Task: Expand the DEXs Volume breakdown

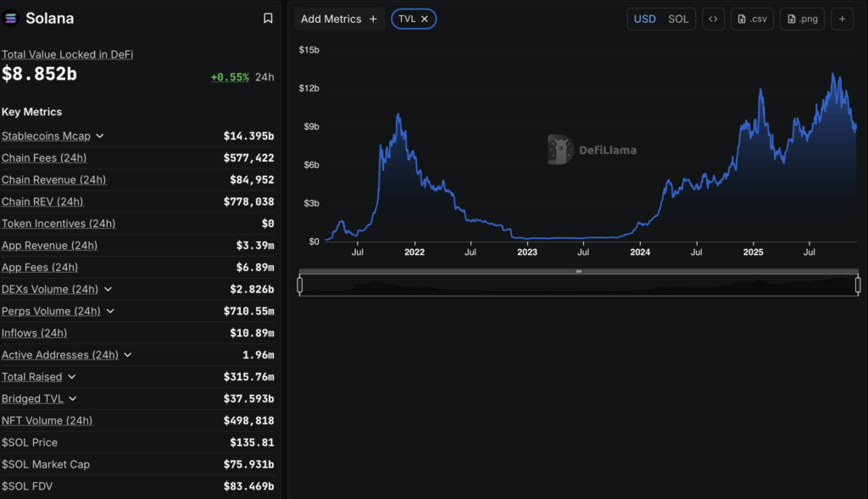Action: coord(108,290)
